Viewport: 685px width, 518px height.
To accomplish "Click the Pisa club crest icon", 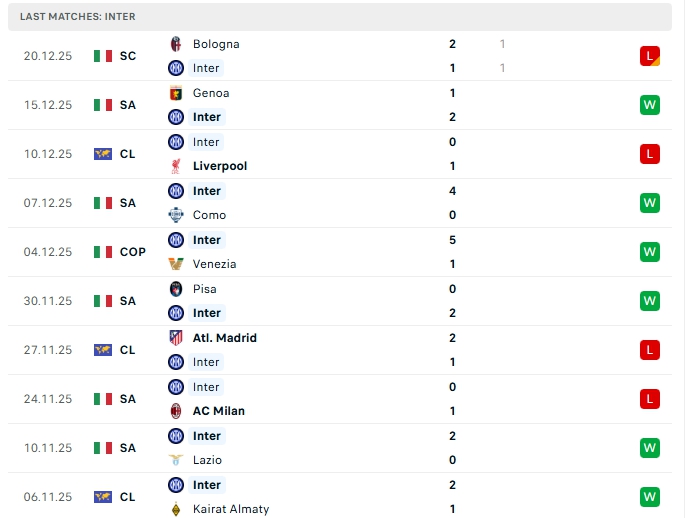I will tap(176, 289).
